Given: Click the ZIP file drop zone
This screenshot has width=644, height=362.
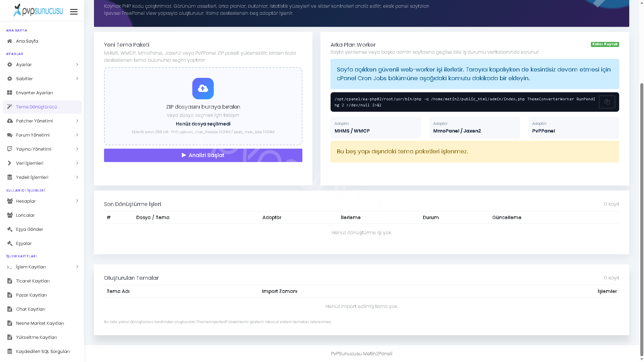Looking at the screenshot, I should point(203,106).
